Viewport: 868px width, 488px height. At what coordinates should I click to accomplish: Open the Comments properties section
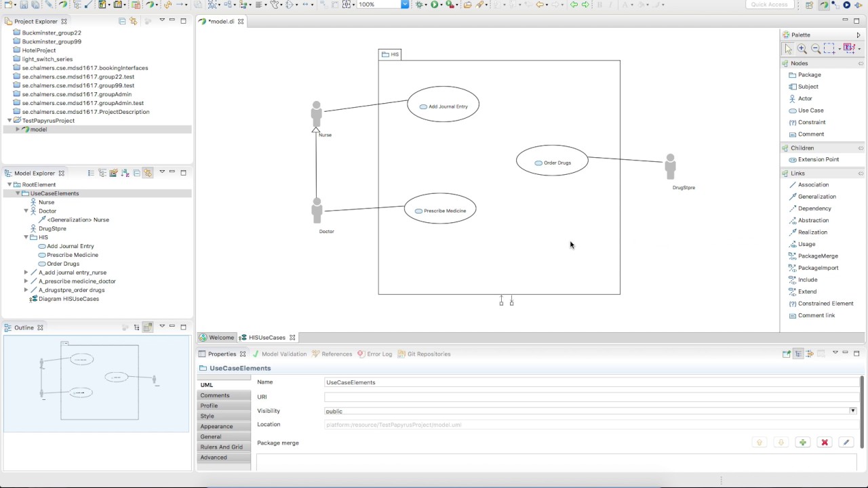224,395
